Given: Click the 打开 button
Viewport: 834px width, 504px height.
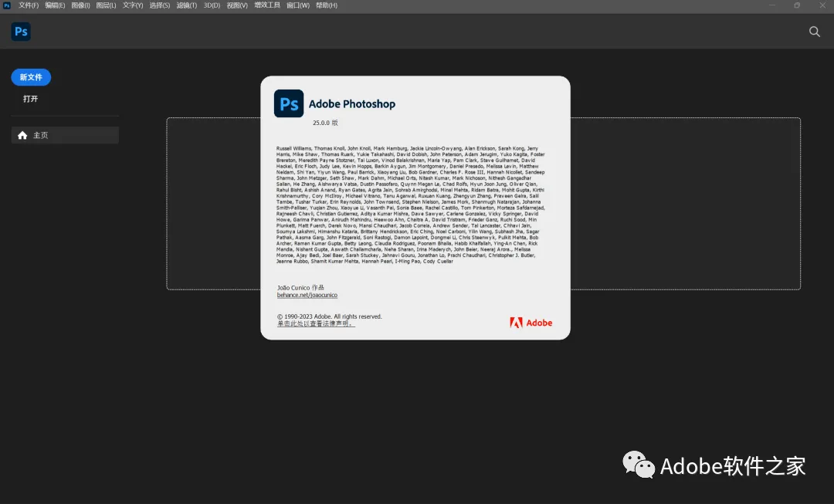Looking at the screenshot, I should click(30, 99).
